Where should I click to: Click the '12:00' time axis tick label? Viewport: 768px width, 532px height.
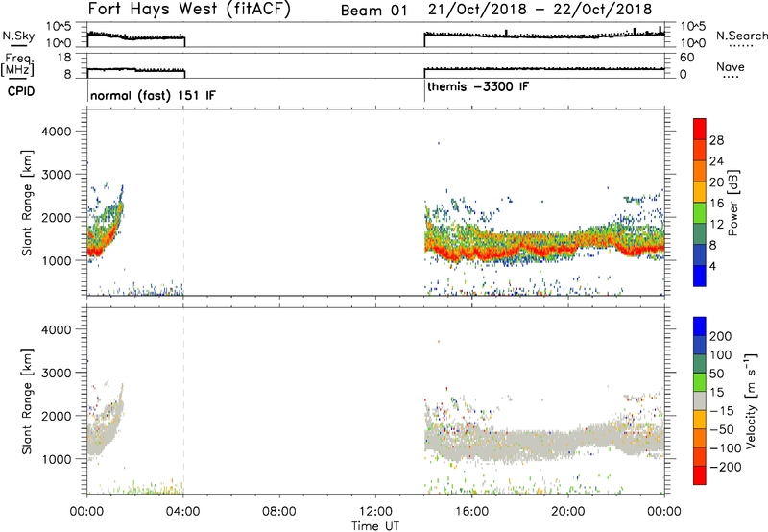pos(375,512)
